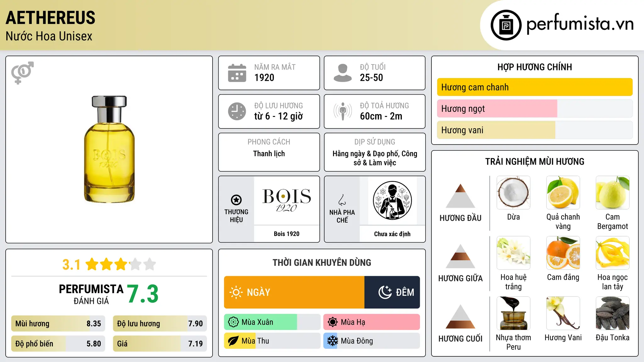Click the perfumista.vn site name
This screenshot has height=362, width=644.
580,24
